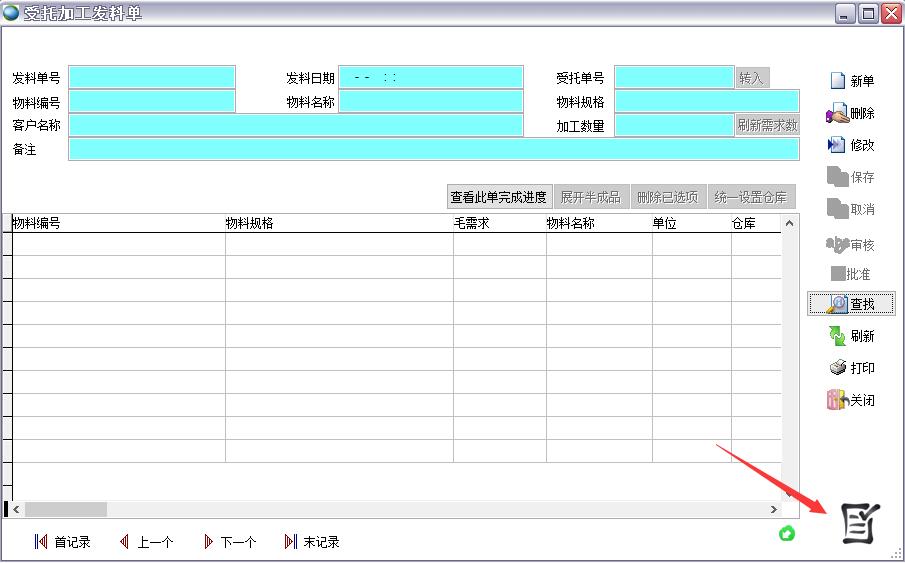Go to next record 下一个

tap(229, 542)
